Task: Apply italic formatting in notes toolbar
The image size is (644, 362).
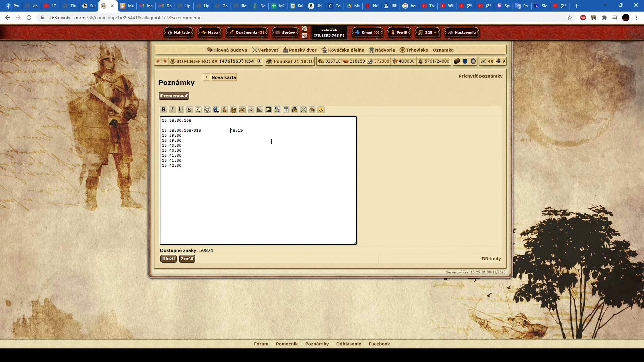Action: (172, 110)
